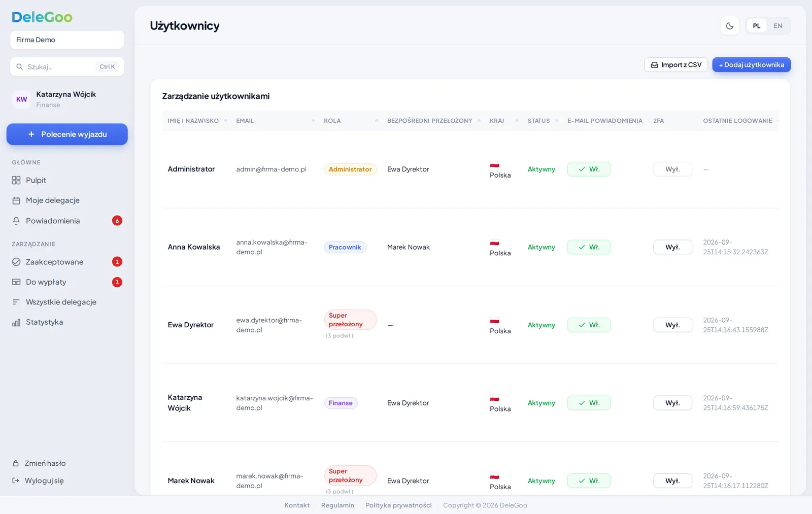Click the Szukaj search field

pos(67,66)
